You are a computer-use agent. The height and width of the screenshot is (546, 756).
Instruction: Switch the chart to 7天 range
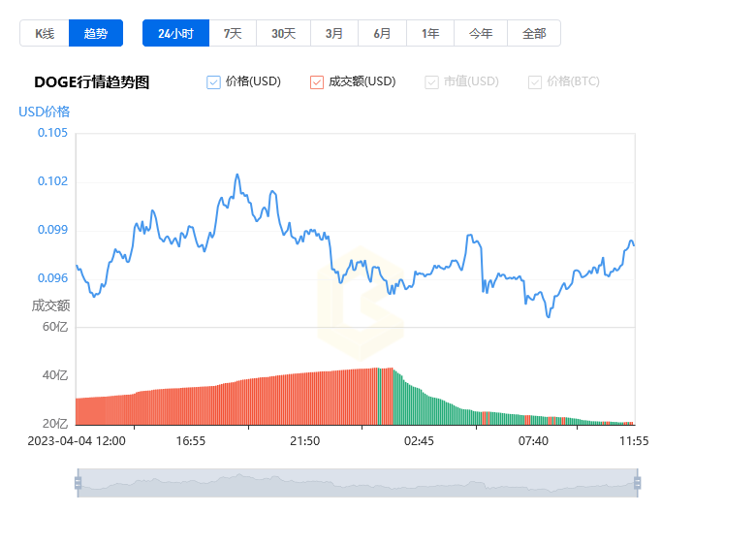point(233,33)
